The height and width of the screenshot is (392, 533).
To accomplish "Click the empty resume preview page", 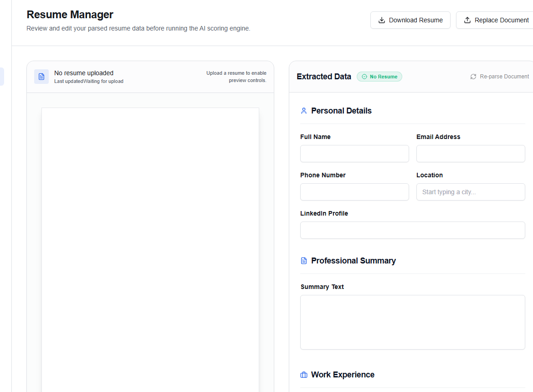I will coord(150,250).
